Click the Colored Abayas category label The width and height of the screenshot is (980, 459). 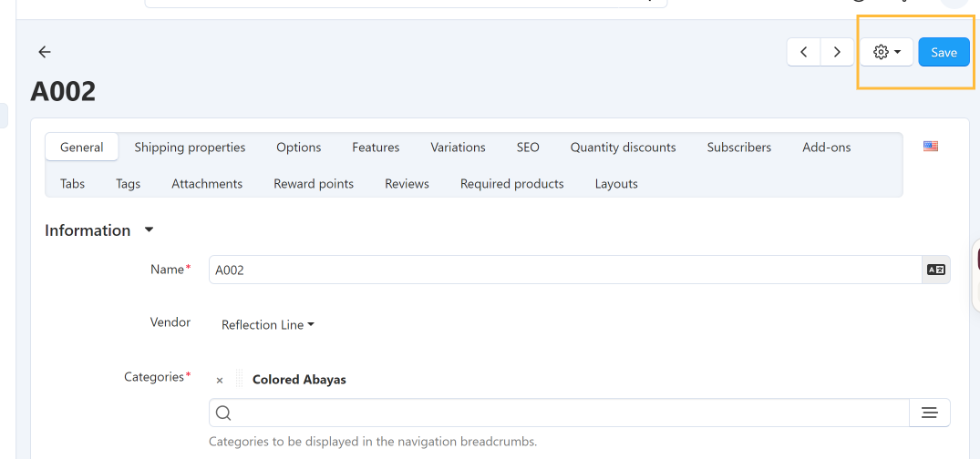click(299, 380)
